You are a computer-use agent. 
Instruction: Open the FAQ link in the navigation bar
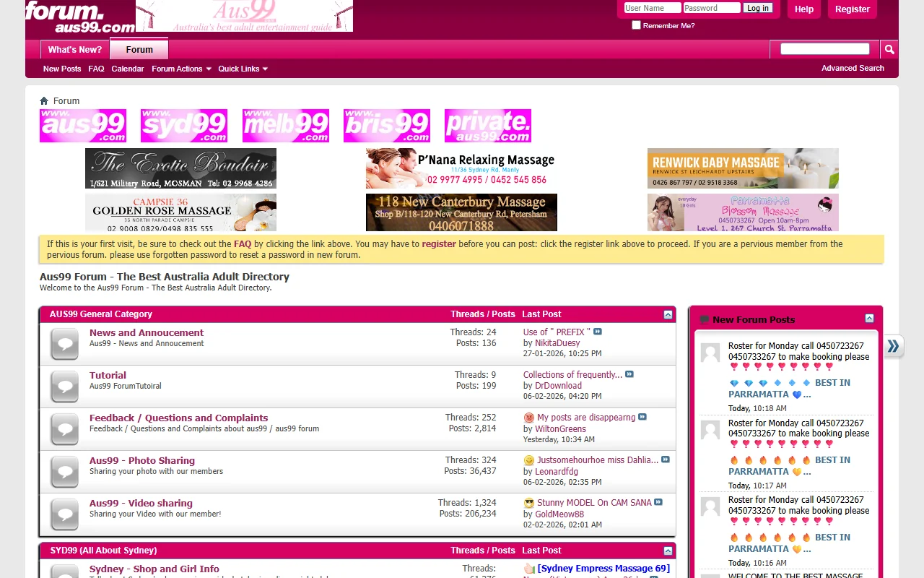point(96,69)
